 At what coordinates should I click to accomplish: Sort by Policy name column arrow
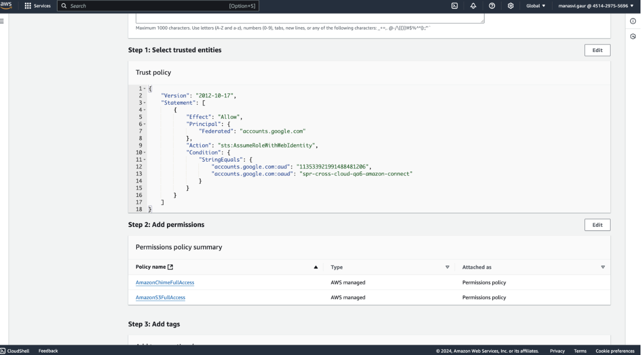point(315,267)
